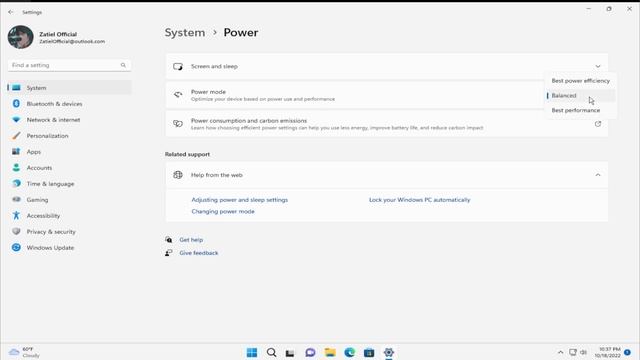Click the Power consumption and carbon emissions row
Image resolution: width=640 pixels, height=360 pixels.
[x=387, y=124]
